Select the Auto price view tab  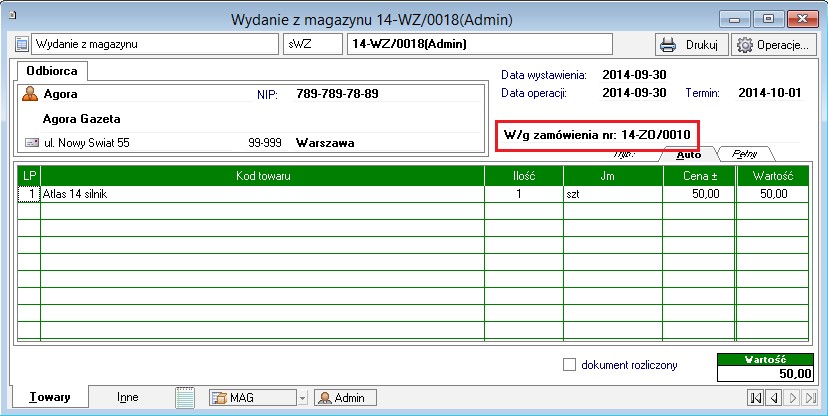tap(688, 154)
